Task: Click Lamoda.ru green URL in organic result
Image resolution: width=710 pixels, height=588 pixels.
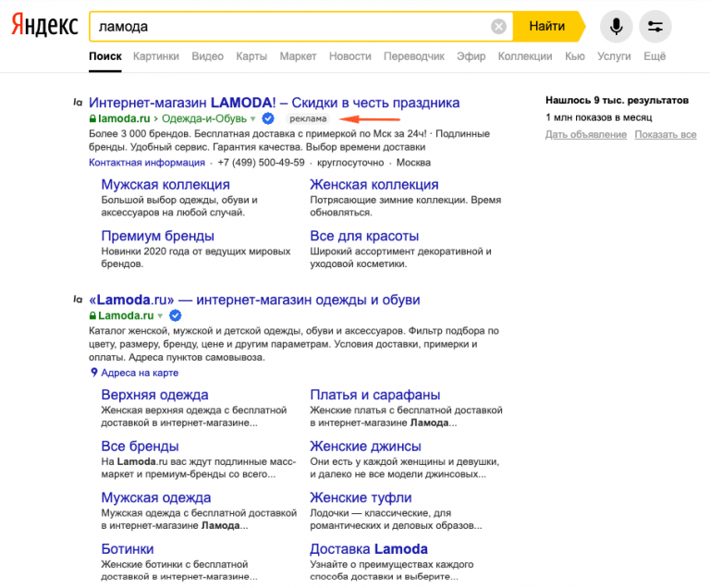Action: (x=126, y=316)
